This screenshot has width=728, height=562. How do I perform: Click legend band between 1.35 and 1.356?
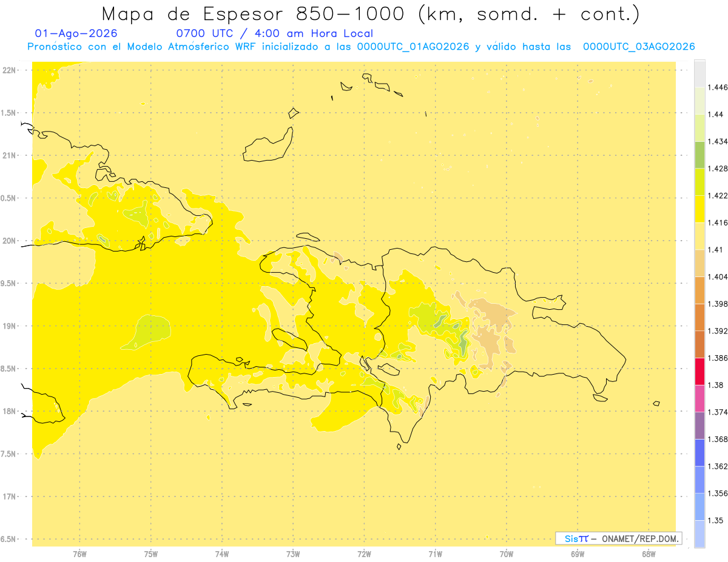tap(699, 507)
